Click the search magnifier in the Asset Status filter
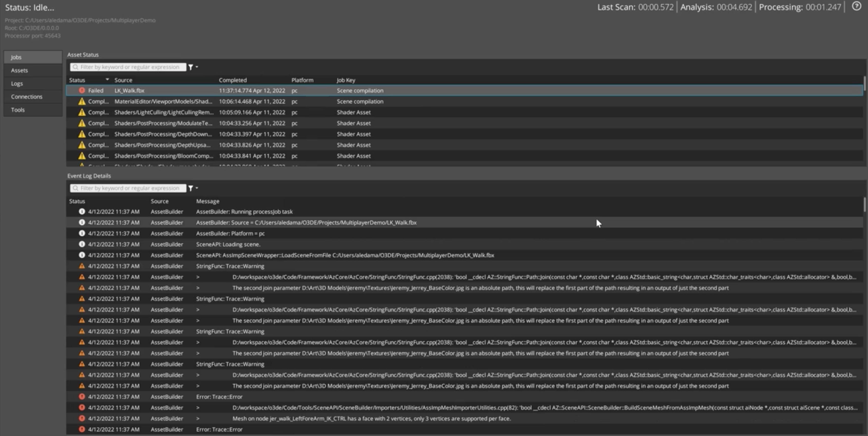This screenshot has height=436, width=868. [76, 67]
